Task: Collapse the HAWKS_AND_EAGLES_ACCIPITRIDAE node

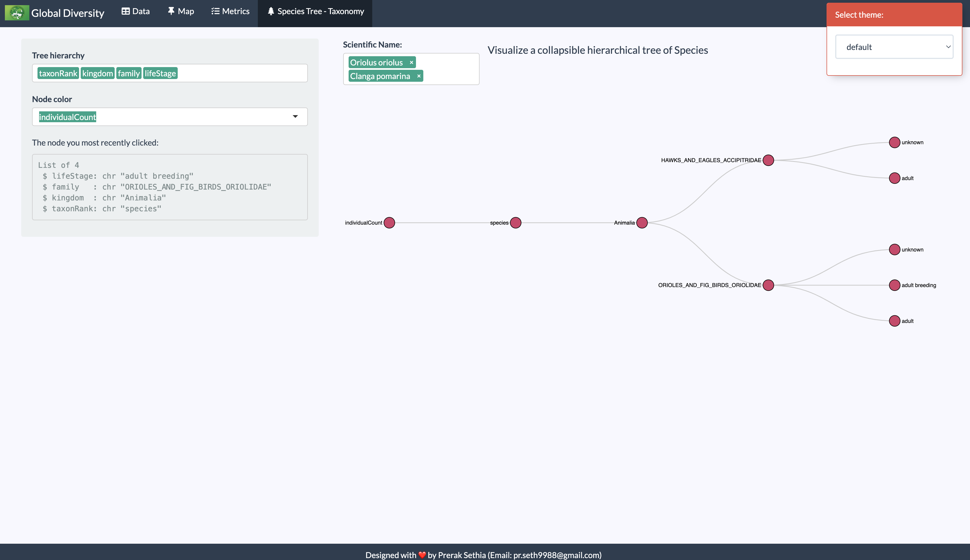Action: (x=768, y=160)
